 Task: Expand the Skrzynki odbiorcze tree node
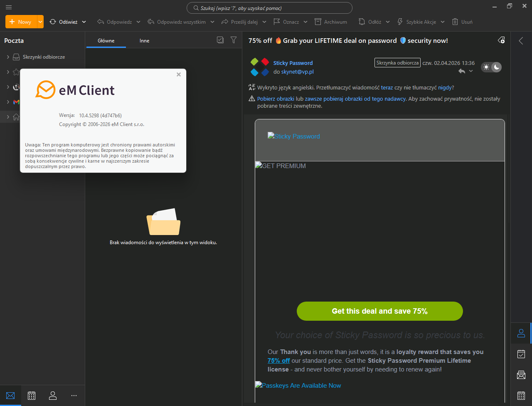click(x=8, y=57)
